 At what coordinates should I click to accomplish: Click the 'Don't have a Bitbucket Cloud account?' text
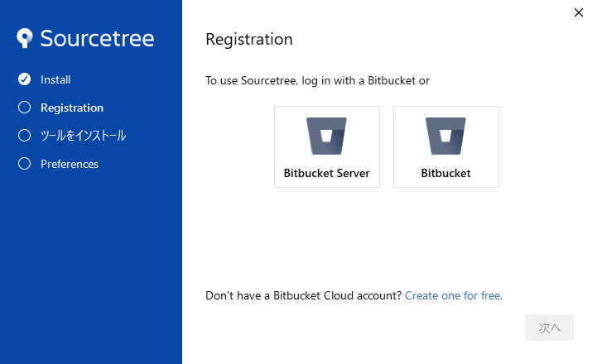click(303, 295)
